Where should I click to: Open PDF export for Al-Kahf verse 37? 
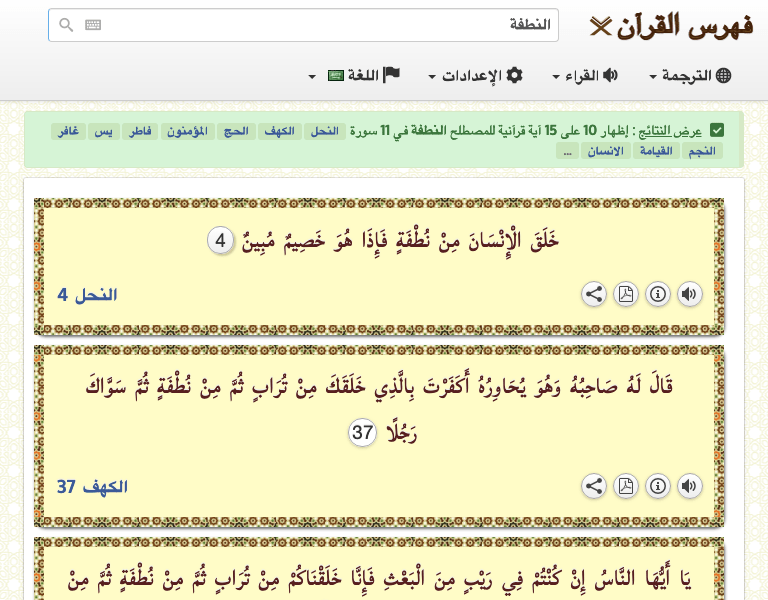pos(625,486)
